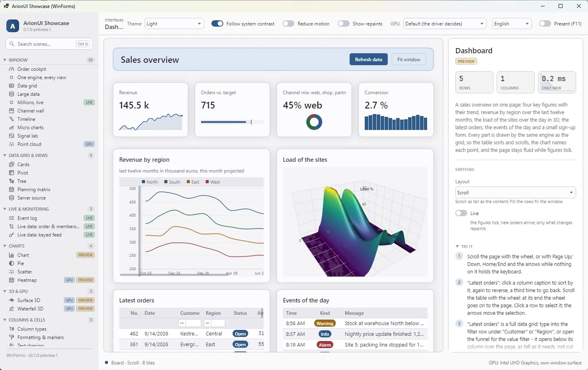Select Live data: keyed feed

39,235
